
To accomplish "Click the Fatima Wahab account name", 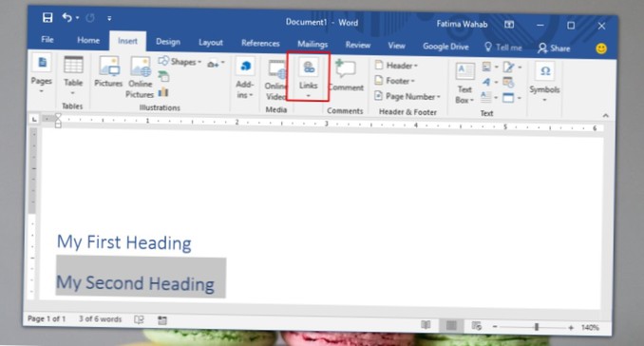I will [x=462, y=25].
